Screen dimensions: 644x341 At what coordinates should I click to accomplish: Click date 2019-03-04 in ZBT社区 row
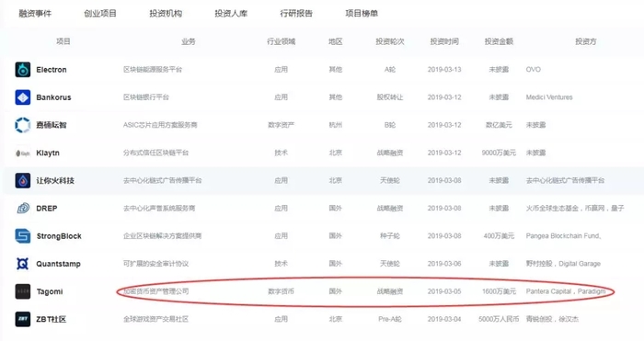pyautogui.click(x=444, y=319)
